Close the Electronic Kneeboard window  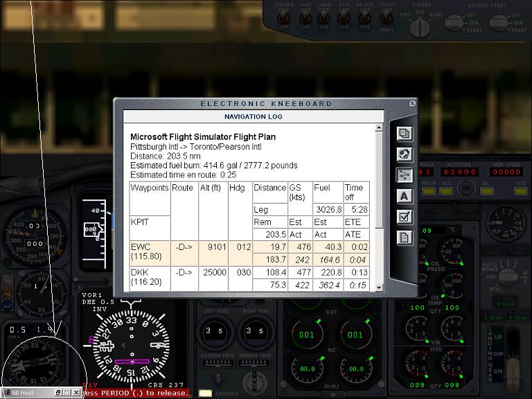point(412,103)
